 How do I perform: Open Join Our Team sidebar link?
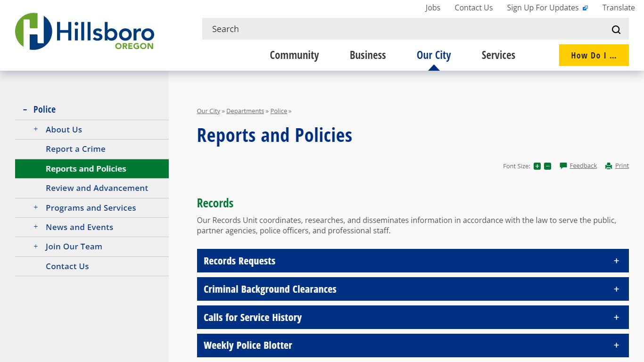[74, 247]
